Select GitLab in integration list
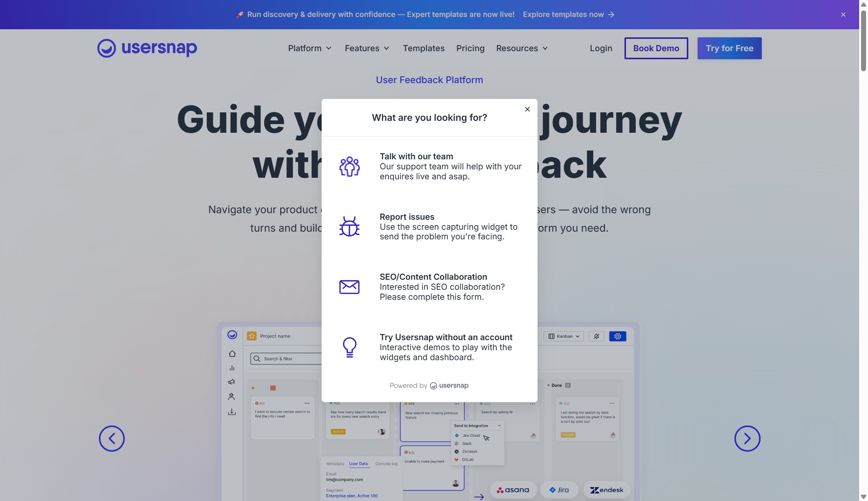This screenshot has height=501, width=868. 468,459
